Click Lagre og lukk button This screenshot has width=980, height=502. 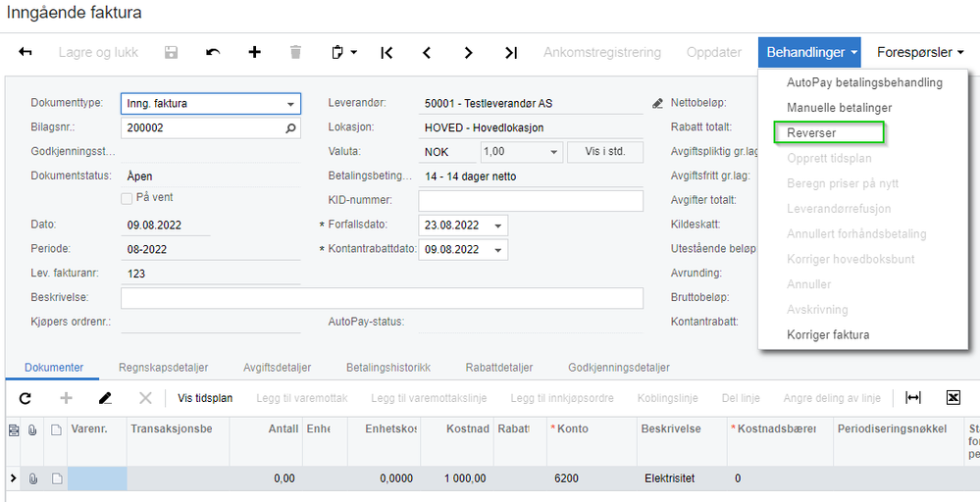(98, 52)
